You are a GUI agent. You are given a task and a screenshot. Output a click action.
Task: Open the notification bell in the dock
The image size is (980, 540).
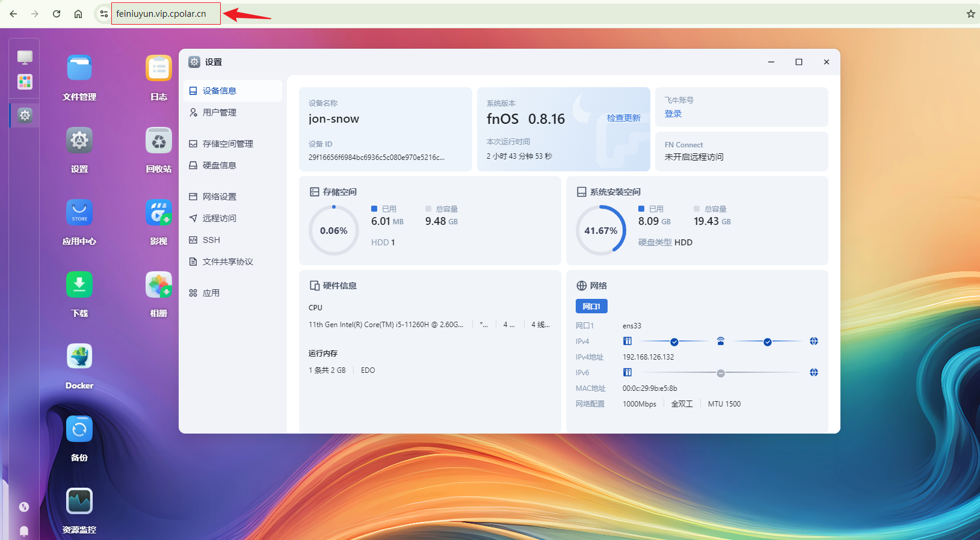pyautogui.click(x=24, y=531)
